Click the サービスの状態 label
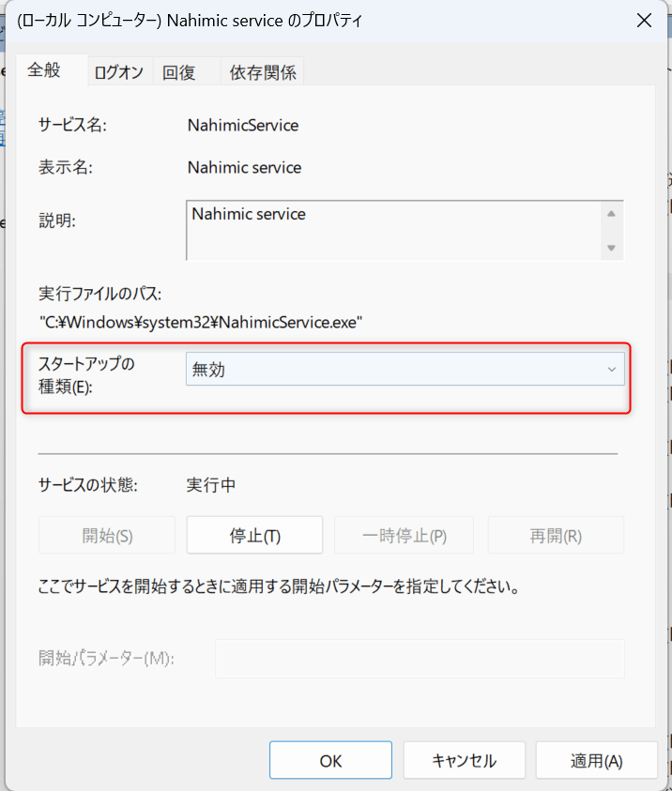This screenshot has height=791, width=672. coord(88,485)
